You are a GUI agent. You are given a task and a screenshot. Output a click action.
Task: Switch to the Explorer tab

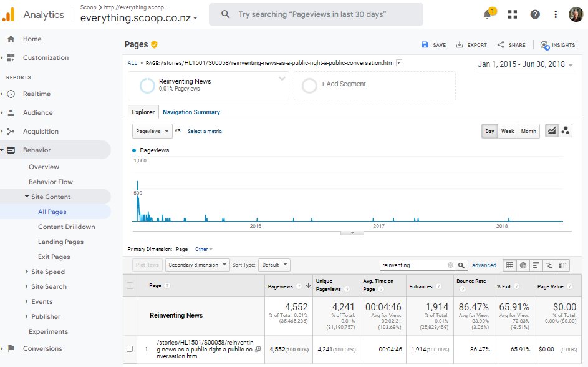pyautogui.click(x=143, y=112)
